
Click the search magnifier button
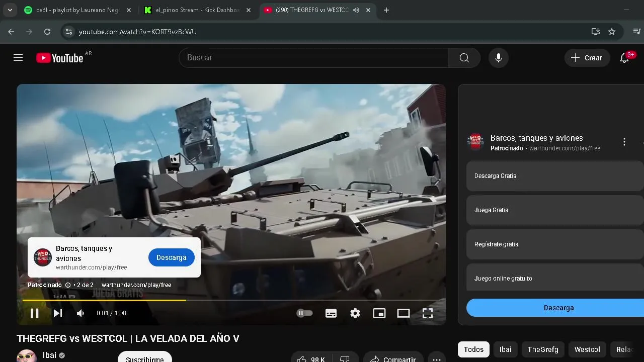click(x=464, y=58)
